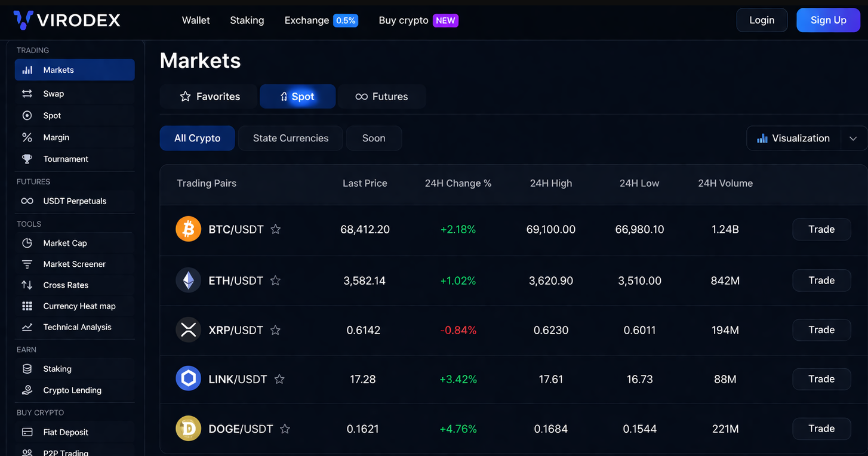Open Tournament via trophy icon in sidebar
Screen dimensions: 868x456
[27, 159]
